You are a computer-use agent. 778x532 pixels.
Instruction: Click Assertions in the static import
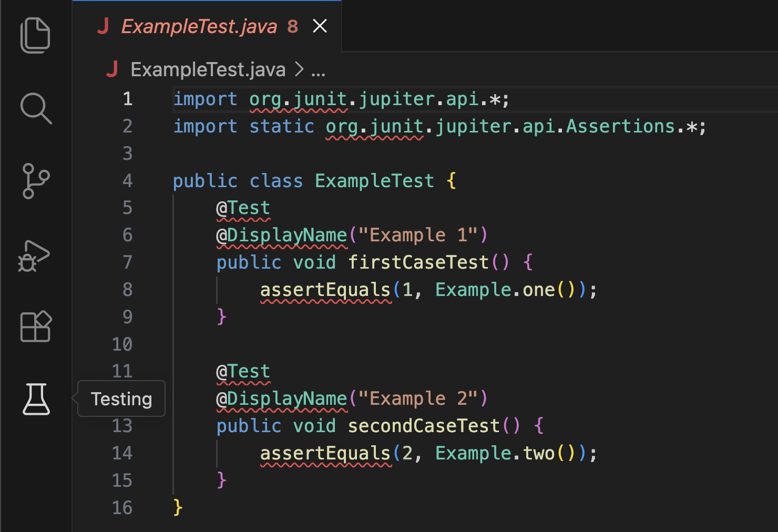coord(620,126)
